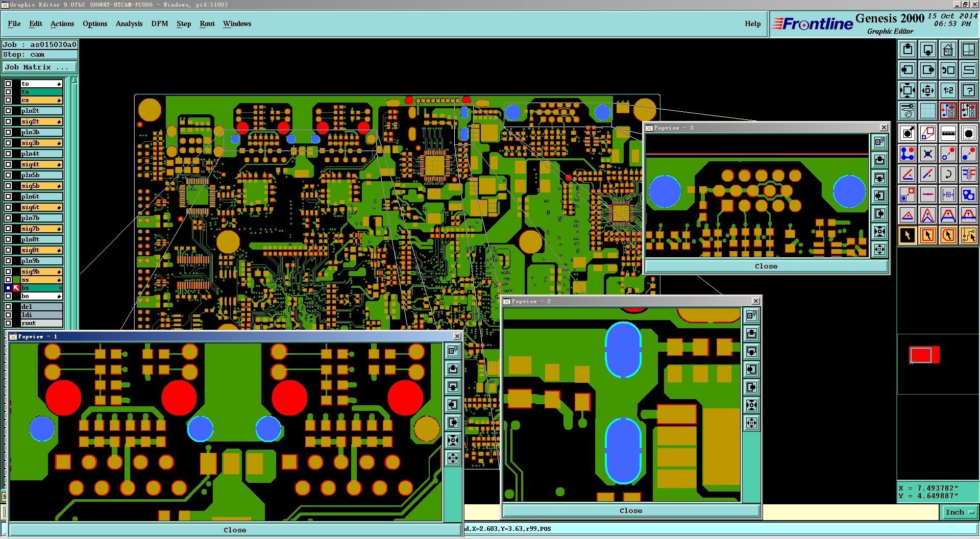Image resolution: width=980 pixels, height=539 pixels.
Task: Enable display of the pln5b layer
Action: tap(8, 175)
